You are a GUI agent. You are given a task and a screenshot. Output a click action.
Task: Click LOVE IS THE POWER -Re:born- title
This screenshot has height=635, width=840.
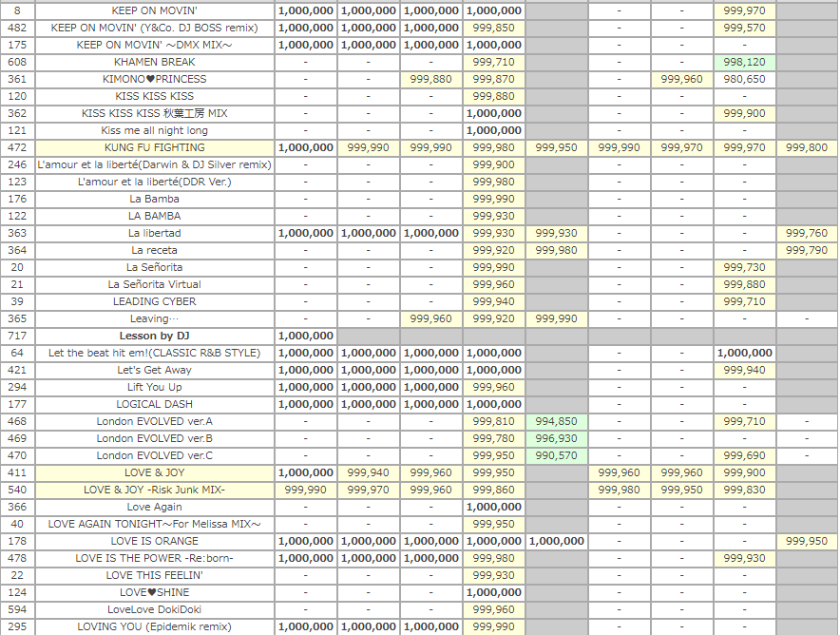154,558
